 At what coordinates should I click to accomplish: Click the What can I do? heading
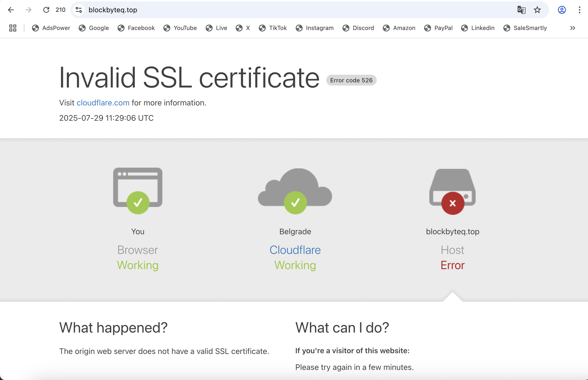pos(342,328)
